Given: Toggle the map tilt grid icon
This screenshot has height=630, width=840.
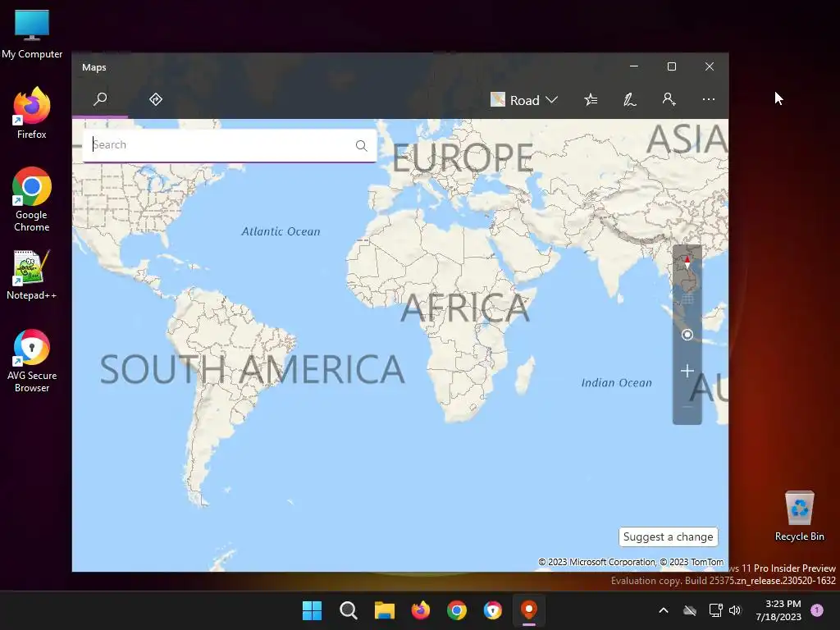Looking at the screenshot, I should click(x=687, y=299).
